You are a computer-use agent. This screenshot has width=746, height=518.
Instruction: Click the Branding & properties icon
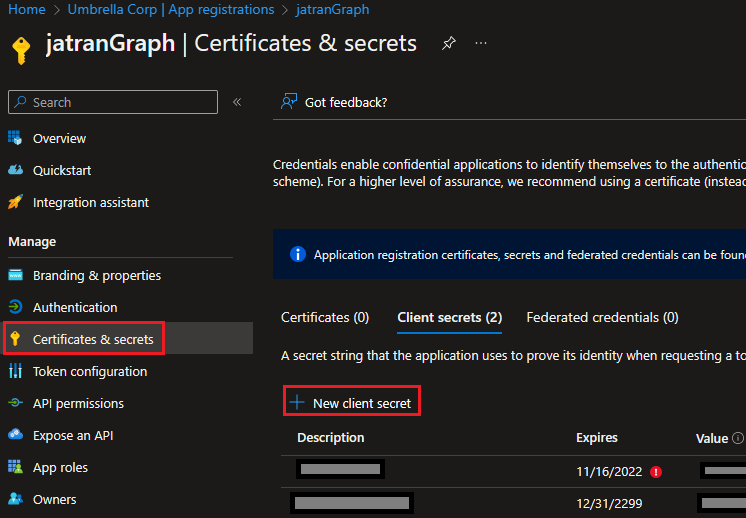15,275
